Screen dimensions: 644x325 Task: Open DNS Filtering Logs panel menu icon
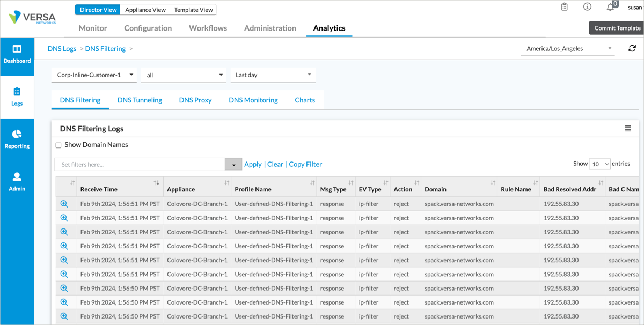(628, 129)
